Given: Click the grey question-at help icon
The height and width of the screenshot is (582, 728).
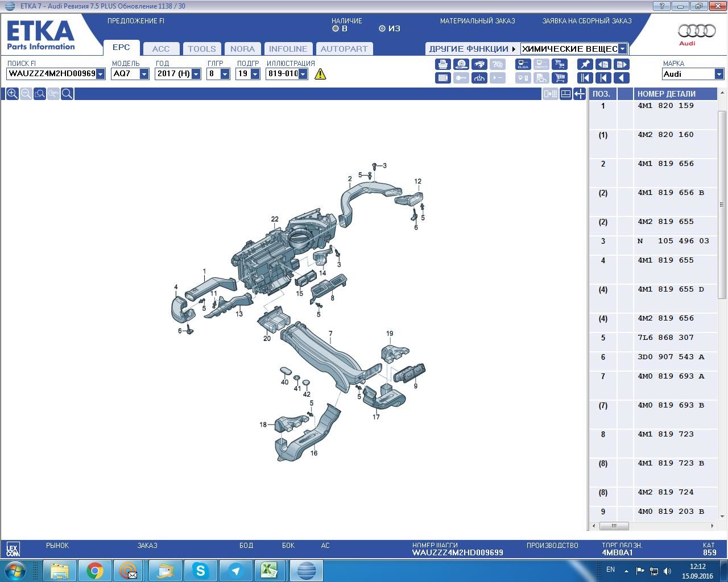Looking at the screenshot, I should coord(498,64).
